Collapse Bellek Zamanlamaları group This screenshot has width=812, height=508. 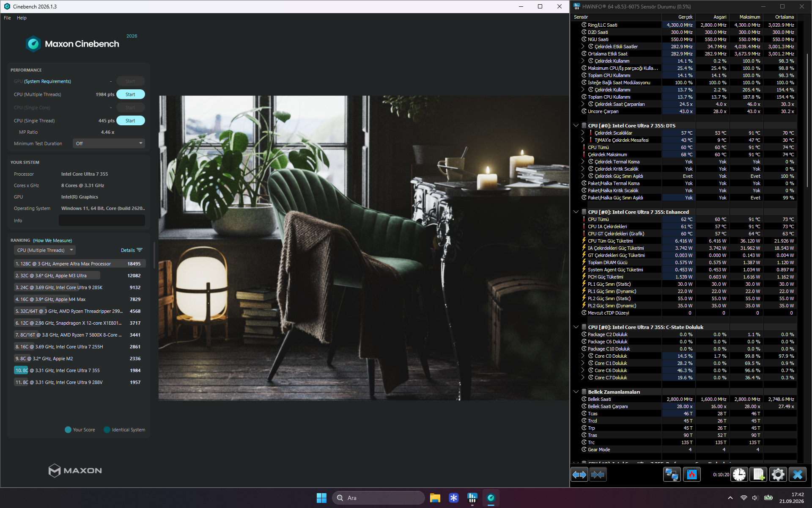[x=576, y=392]
